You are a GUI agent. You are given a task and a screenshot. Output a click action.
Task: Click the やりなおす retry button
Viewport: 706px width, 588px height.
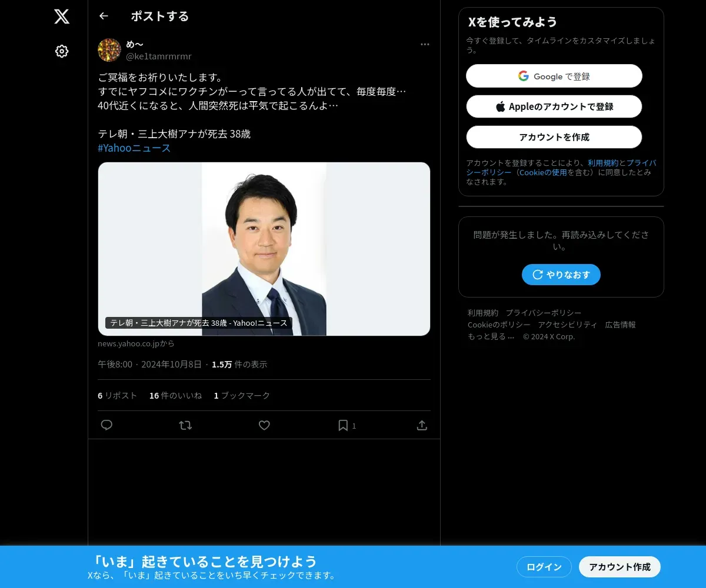point(561,275)
